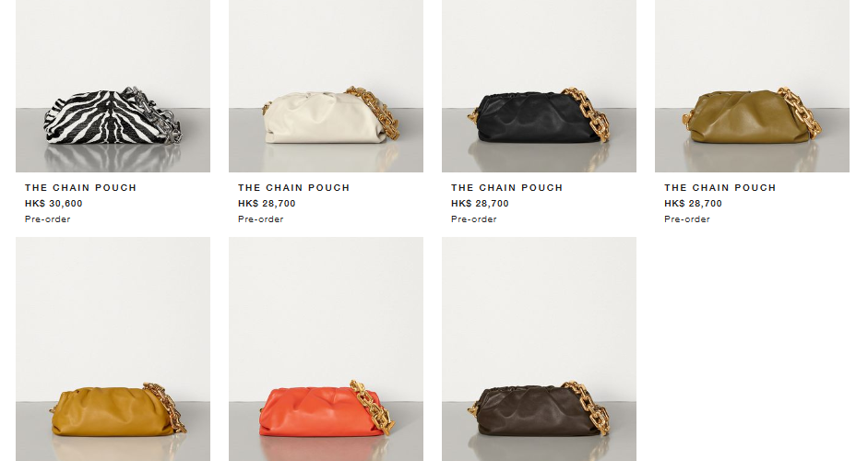
Task: Click Pre-order under the olive pouch
Action: [x=687, y=219]
